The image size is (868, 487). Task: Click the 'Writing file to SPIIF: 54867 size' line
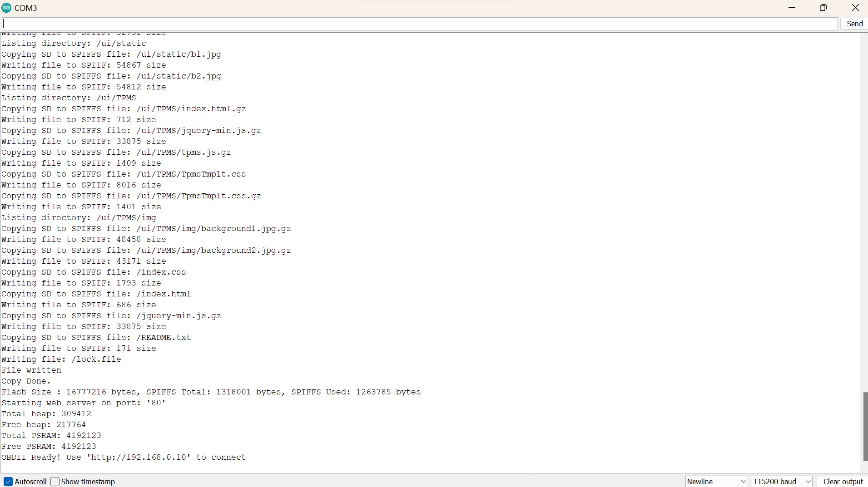(x=84, y=65)
